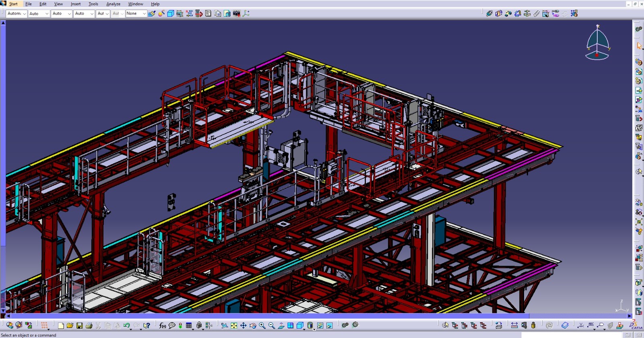Click the Open folder icon
Image resolution: width=644 pixels, height=338 pixels.
70,326
